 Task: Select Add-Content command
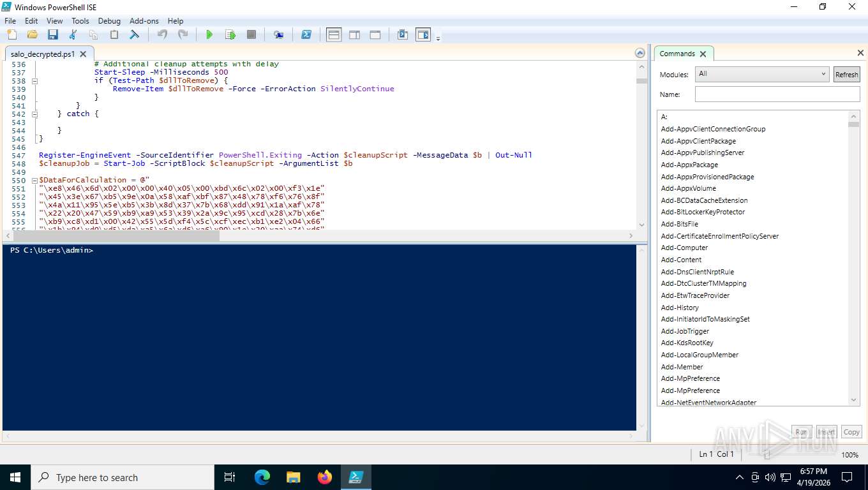(681, 260)
